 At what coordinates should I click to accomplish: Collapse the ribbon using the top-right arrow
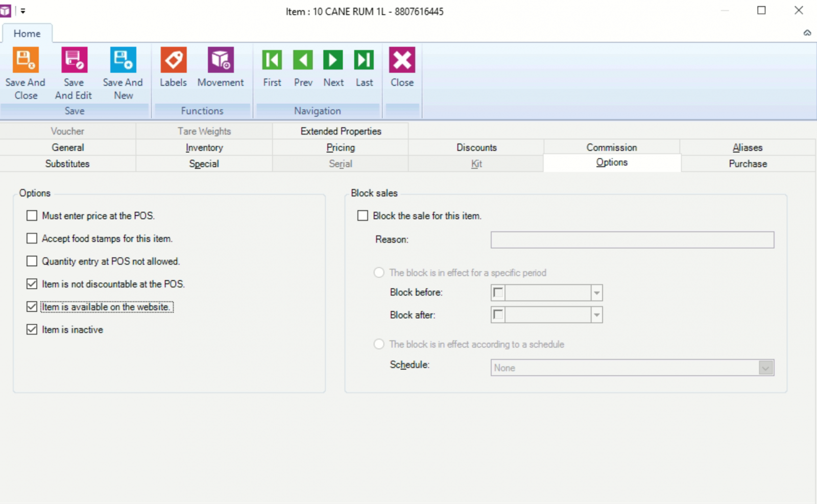pyautogui.click(x=807, y=33)
